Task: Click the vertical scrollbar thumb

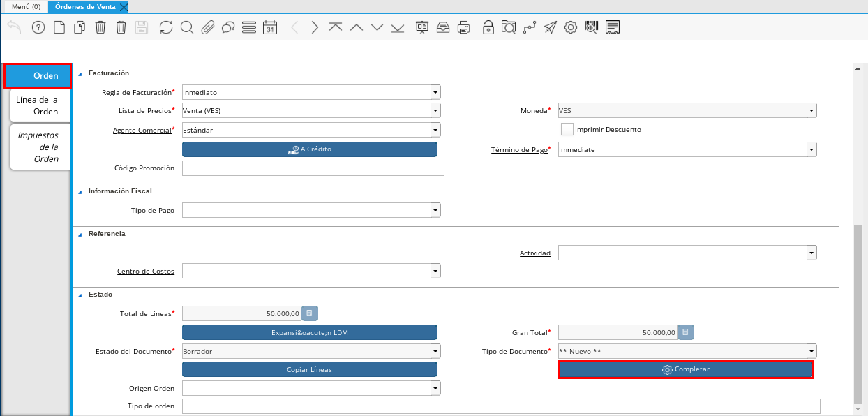Action: [x=858, y=313]
